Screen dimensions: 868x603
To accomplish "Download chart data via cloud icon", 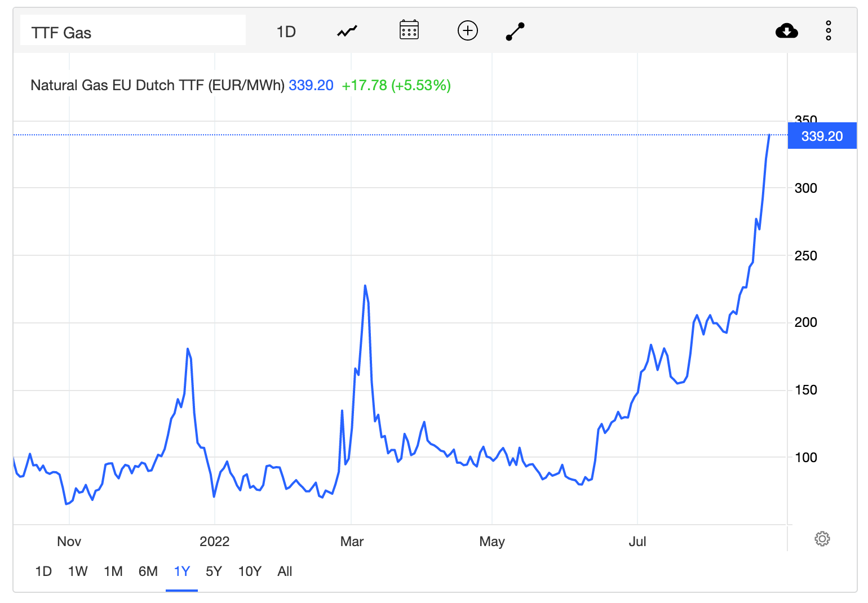I will click(x=787, y=30).
